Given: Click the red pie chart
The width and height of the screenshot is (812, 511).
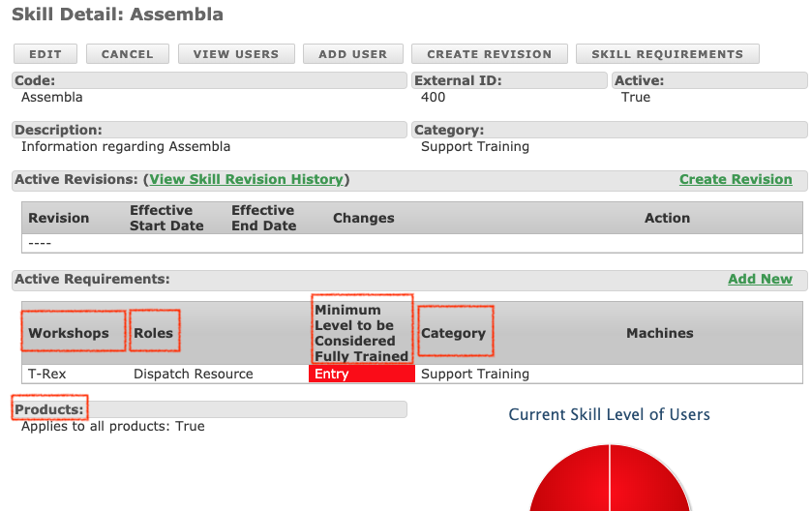Looking at the screenshot, I should click(610, 479).
